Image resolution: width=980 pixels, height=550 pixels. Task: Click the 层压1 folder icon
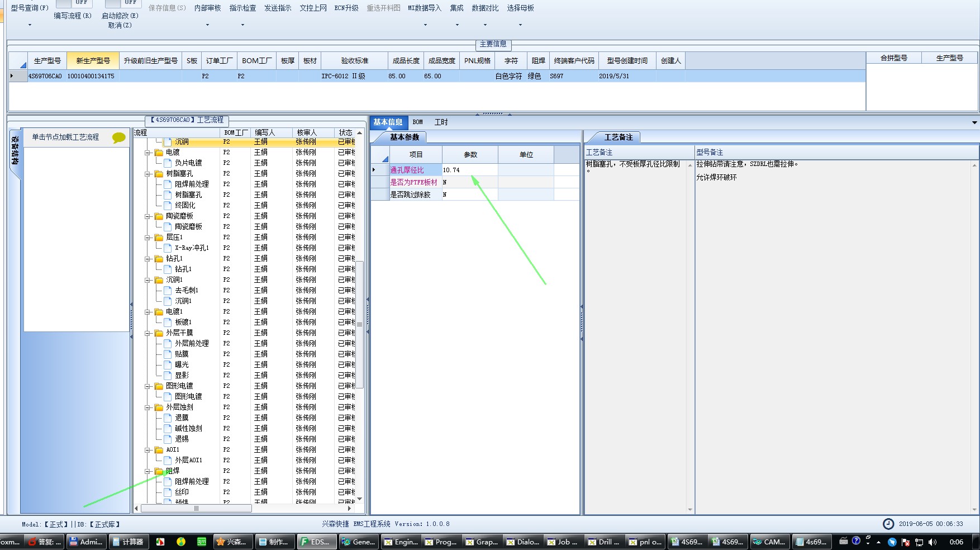pos(159,238)
